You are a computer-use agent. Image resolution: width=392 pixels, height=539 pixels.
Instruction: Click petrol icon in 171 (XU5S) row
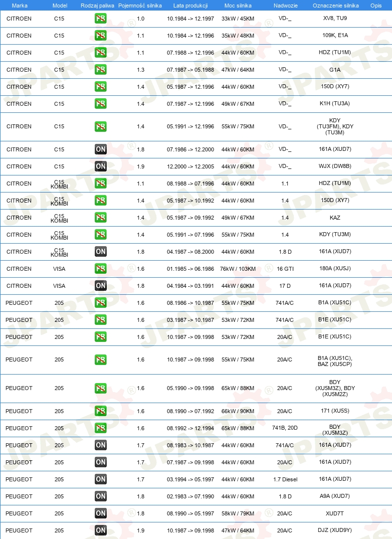point(101,411)
